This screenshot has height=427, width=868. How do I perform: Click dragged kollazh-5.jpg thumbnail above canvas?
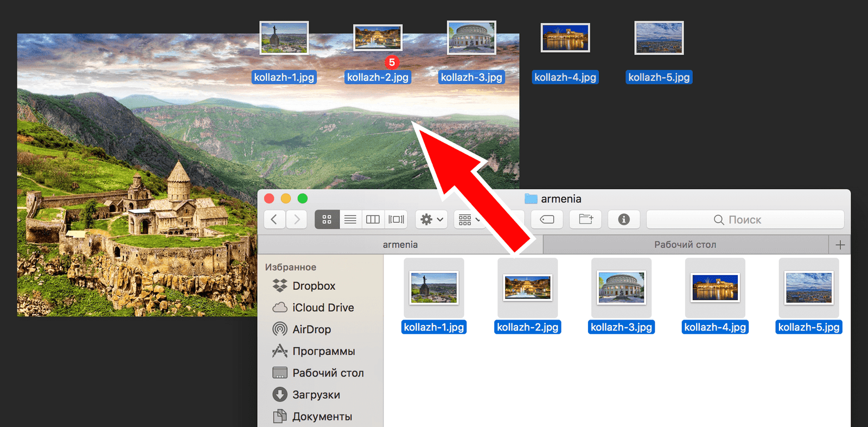click(x=659, y=38)
